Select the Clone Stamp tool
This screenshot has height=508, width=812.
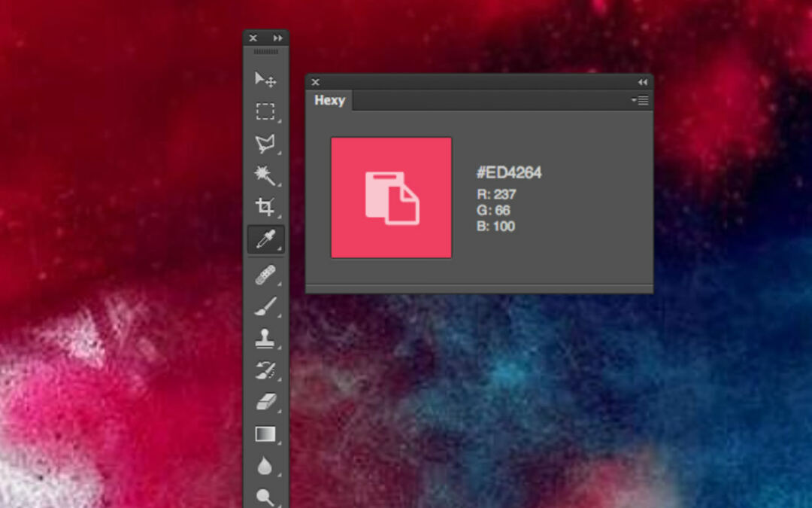pyautogui.click(x=265, y=339)
